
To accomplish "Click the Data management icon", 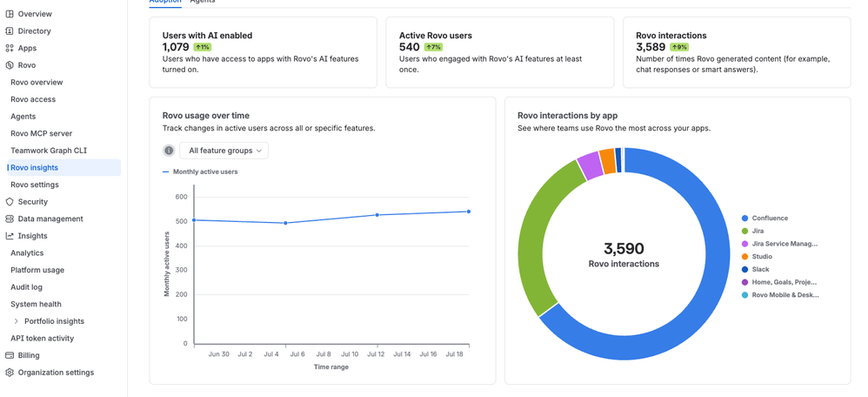I will click(10, 219).
